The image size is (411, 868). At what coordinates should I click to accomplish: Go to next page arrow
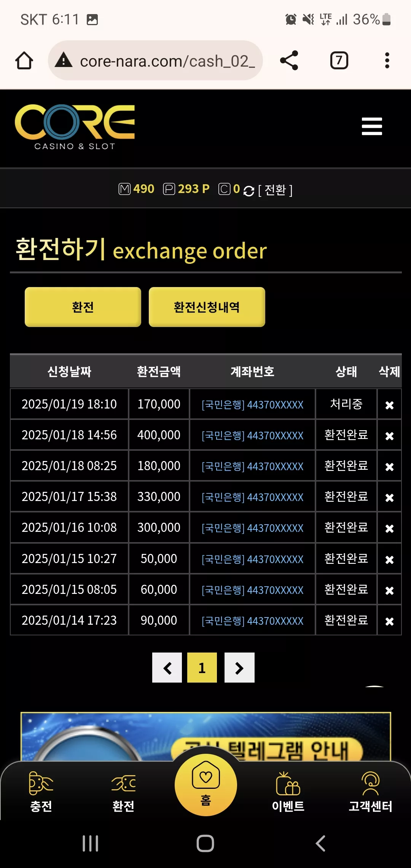[x=239, y=668]
